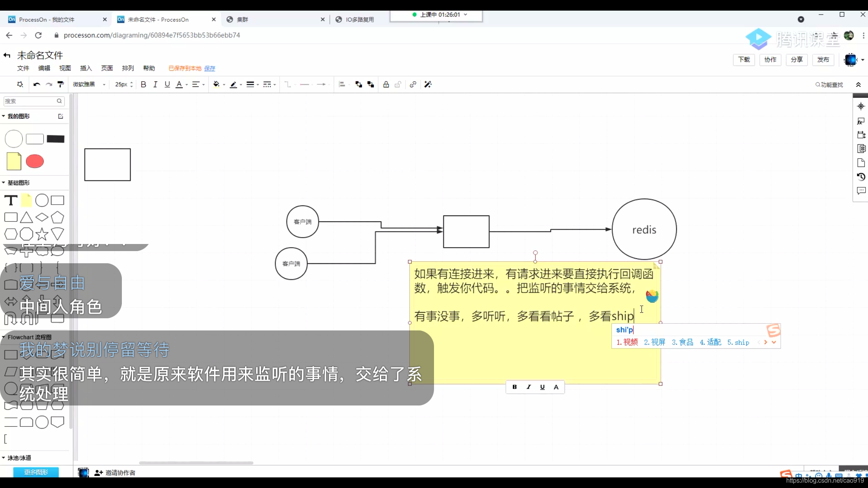This screenshot has height=488, width=868.
Task: Switch to the 集群 browser tab
Action: 242,19
